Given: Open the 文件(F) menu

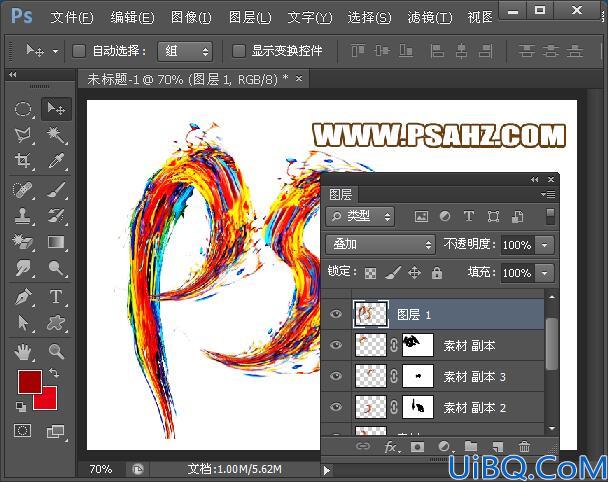Looking at the screenshot, I should pyautogui.click(x=72, y=17).
